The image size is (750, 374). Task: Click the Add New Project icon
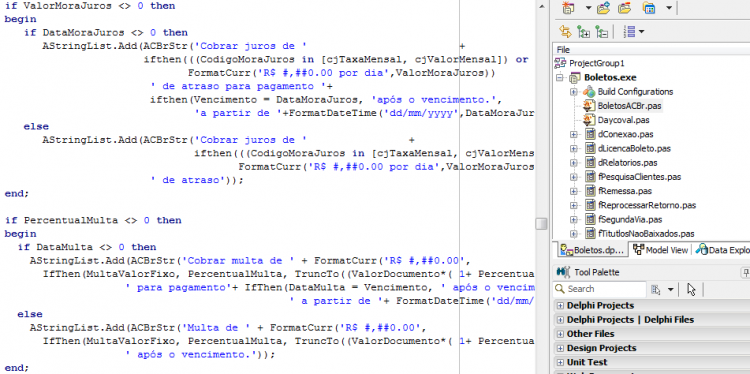click(x=568, y=7)
